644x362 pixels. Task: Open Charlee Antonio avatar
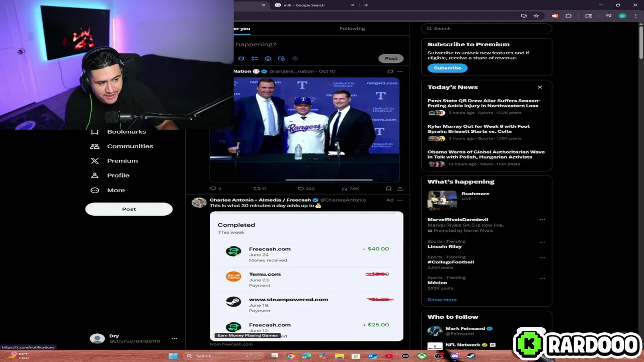click(199, 202)
